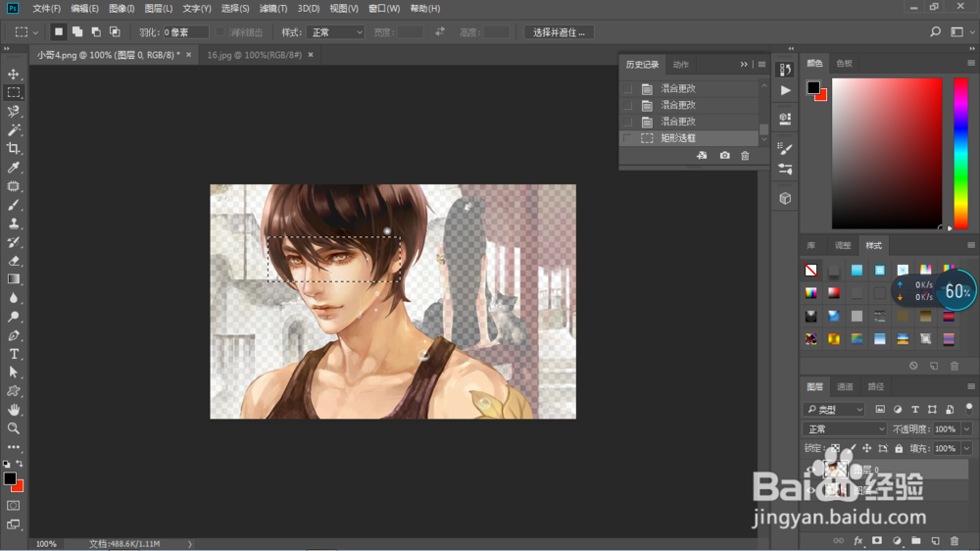Select the Eyedropper tool
The height and width of the screenshot is (551, 980).
(13, 167)
